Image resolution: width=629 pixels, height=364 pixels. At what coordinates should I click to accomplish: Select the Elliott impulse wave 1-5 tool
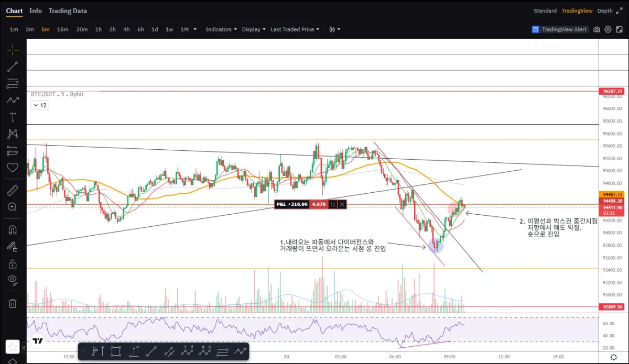click(187, 351)
